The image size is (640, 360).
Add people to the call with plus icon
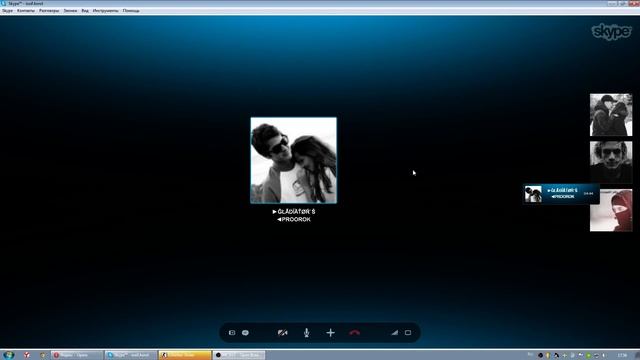(x=331, y=333)
